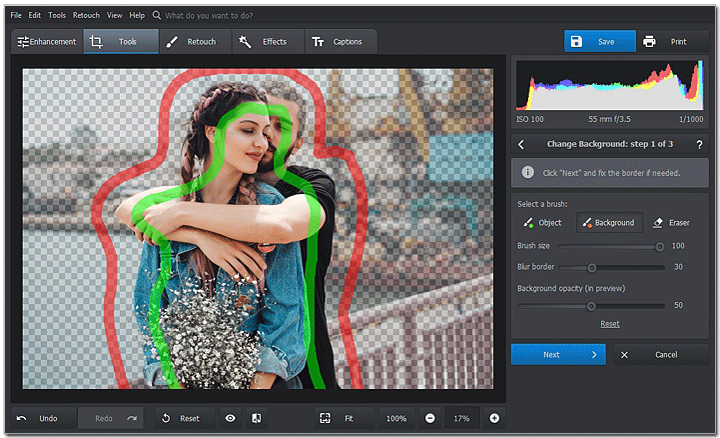This screenshot has height=438, width=720.
Task: Open the Edit menu
Action: pyautogui.click(x=34, y=15)
